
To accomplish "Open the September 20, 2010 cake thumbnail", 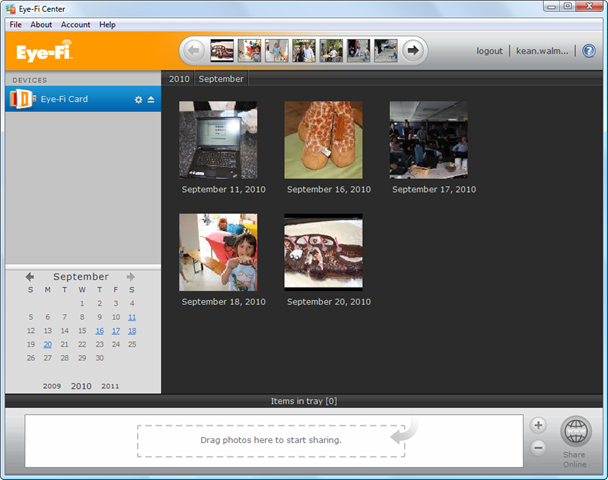I will [323, 251].
